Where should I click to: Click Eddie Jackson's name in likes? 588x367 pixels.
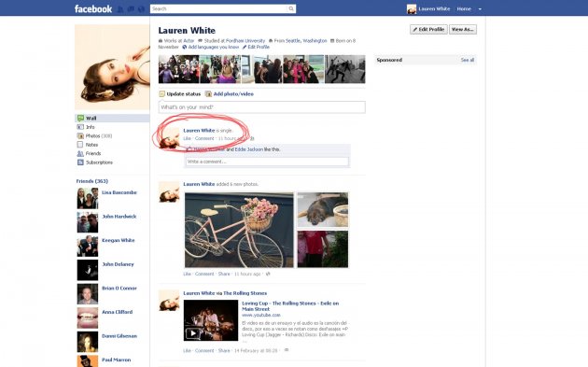pyautogui.click(x=249, y=149)
